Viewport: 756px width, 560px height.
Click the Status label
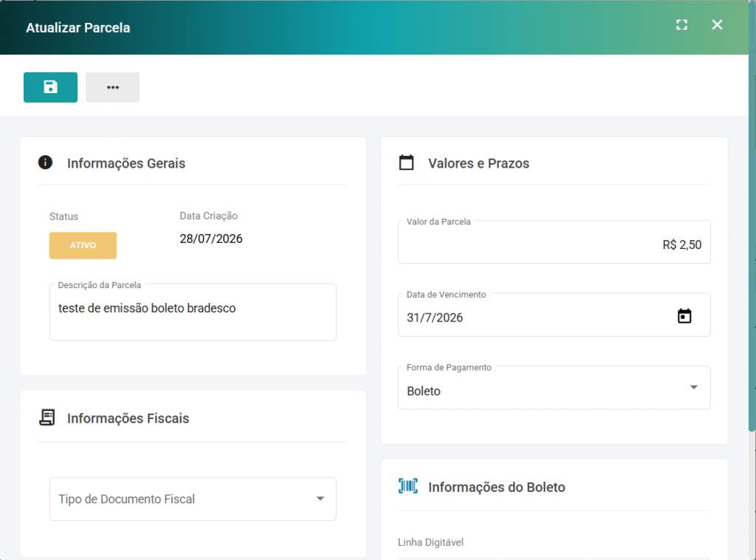coord(63,216)
